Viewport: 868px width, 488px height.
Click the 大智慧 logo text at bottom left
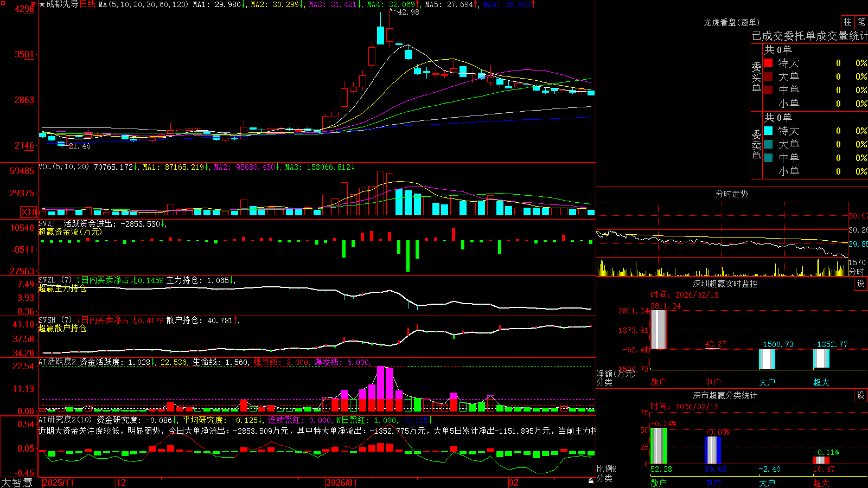click(x=17, y=483)
